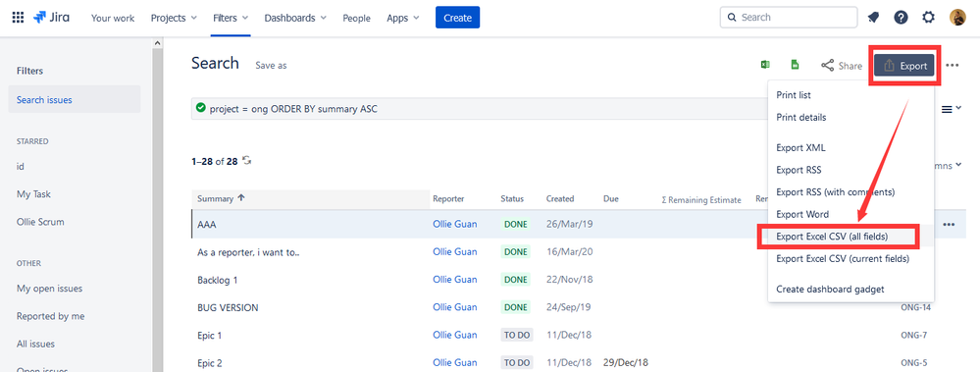Image resolution: width=980 pixels, height=372 pixels.
Task: Click the Create button
Action: (457, 18)
